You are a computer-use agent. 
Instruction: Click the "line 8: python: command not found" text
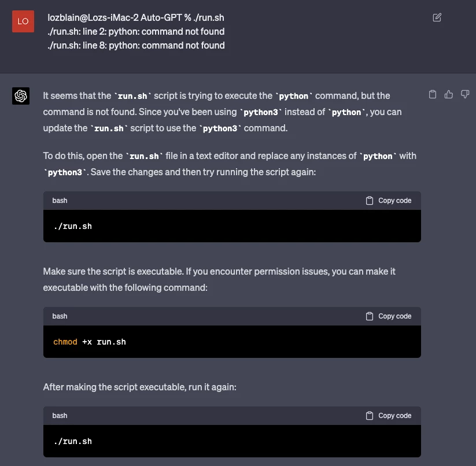click(136, 45)
